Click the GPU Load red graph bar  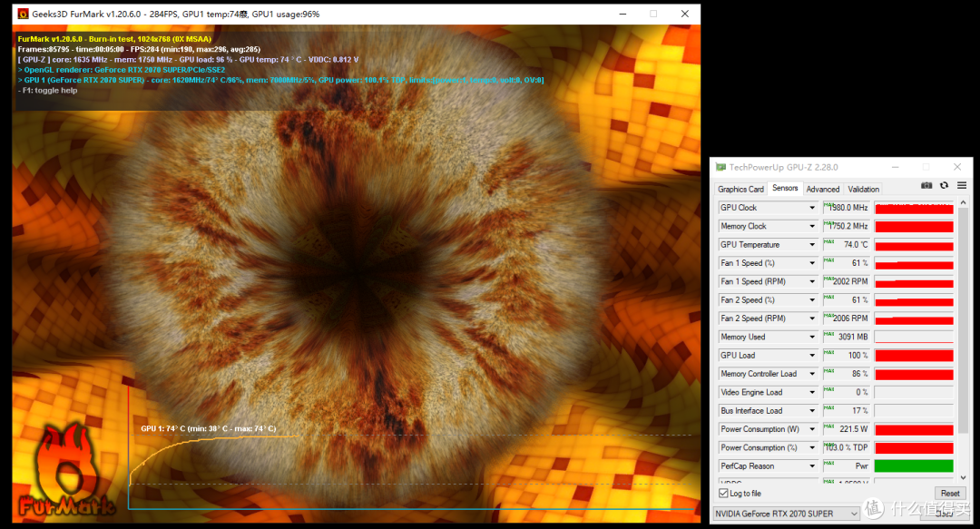click(x=914, y=355)
